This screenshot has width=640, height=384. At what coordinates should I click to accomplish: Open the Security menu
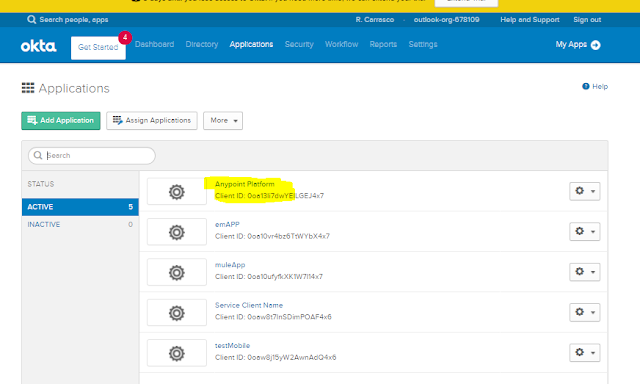(x=299, y=44)
